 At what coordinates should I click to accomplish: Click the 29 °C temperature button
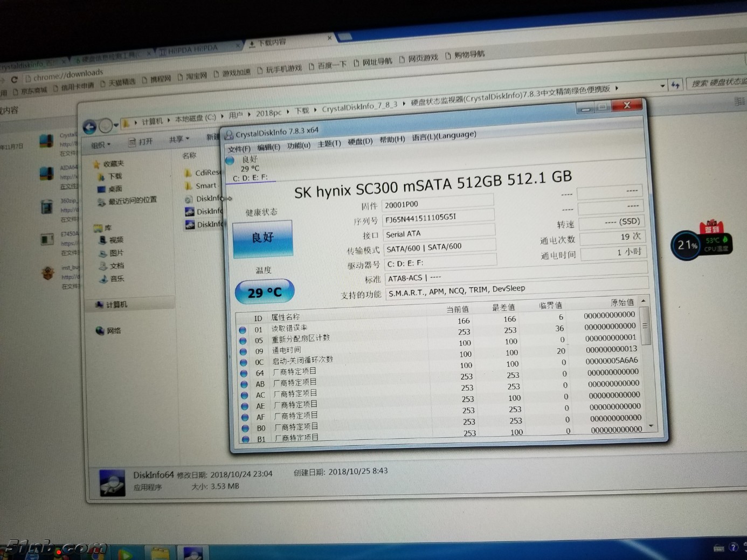(265, 292)
